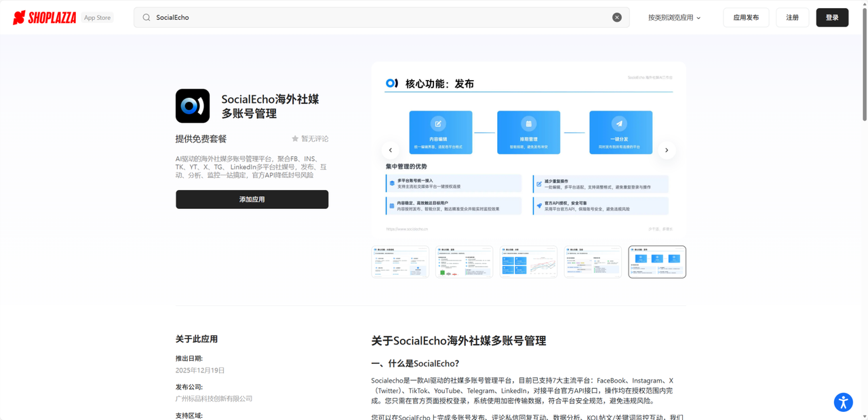Viewport: 868px width, 420px height.
Task: Go back a slide with the left arrow
Action: (x=390, y=150)
